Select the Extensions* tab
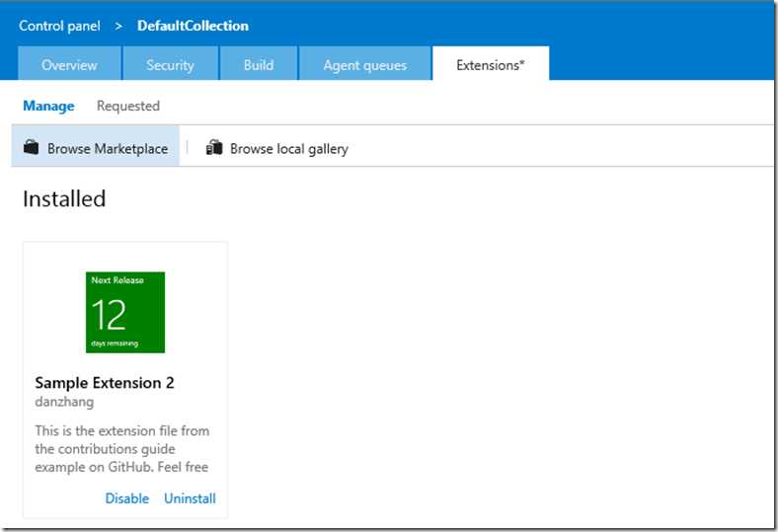This screenshot has height=532, width=778. (x=491, y=63)
